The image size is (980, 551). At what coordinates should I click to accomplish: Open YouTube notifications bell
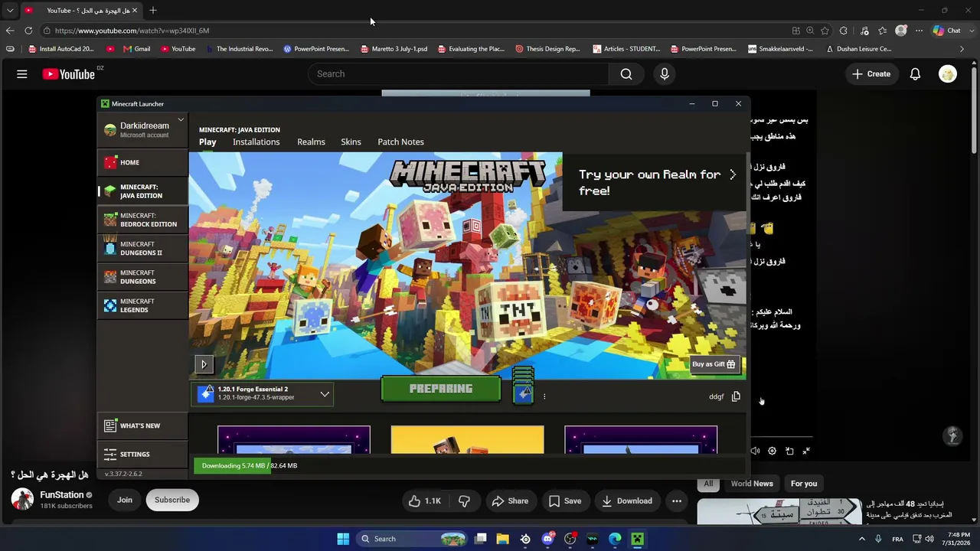click(x=915, y=74)
